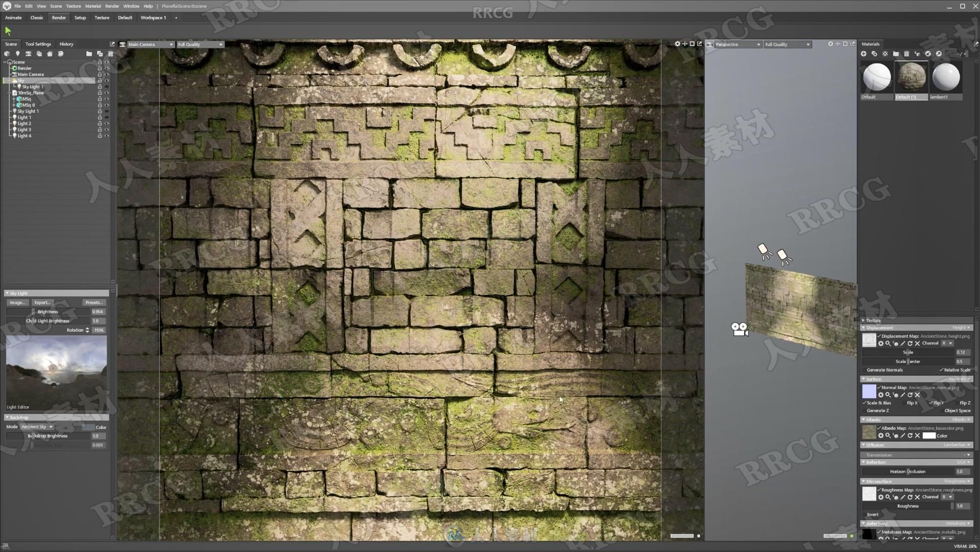This screenshot has width=980, height=552.
Task: Create a new material with plus icon
Action: pyautogui.click(x=863, y=54)
